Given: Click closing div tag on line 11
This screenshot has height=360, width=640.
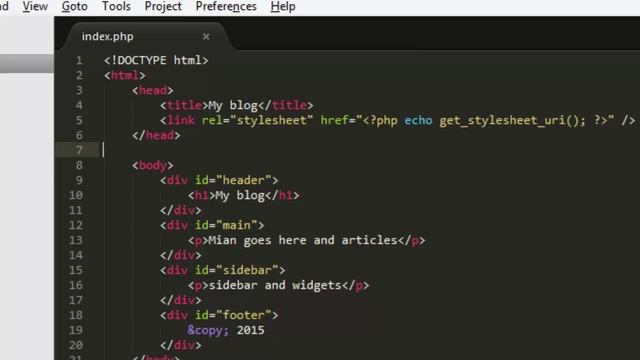Looking at the screenshot, I should pyautogui.click(x=181, y=210).
